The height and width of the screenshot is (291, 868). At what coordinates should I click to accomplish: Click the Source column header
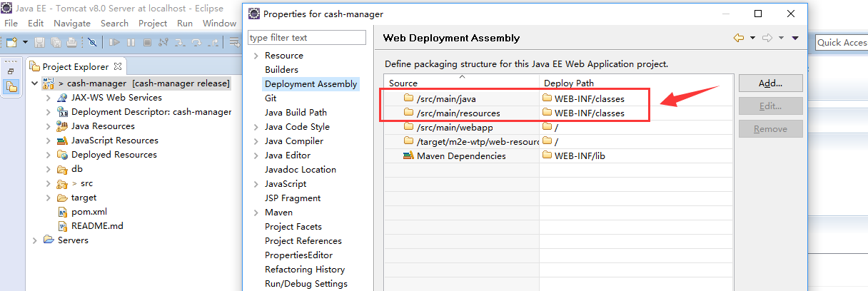click(462, 83)
